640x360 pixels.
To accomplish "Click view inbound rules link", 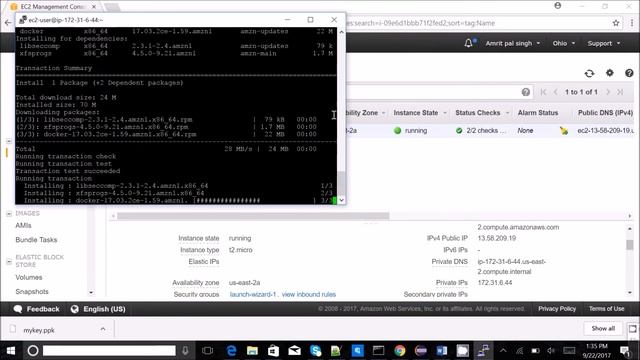I will click(309, 294).
